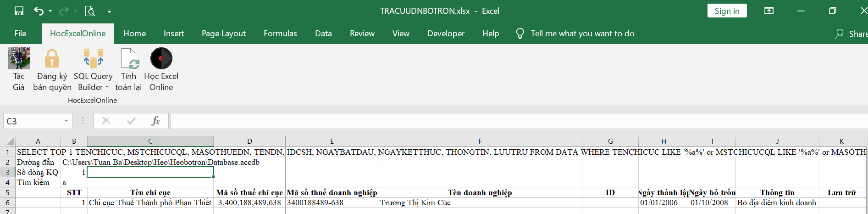
Task: Click date cell 01/10/2008
Action: (x=712, y=203)
